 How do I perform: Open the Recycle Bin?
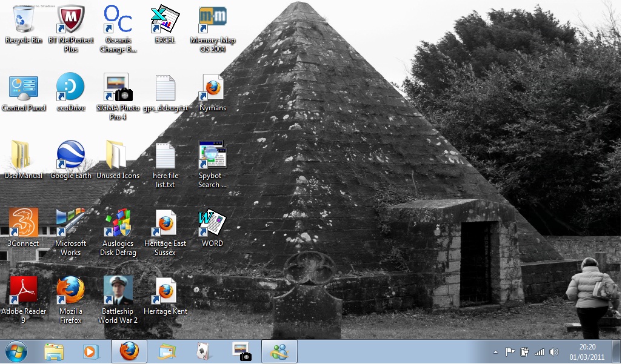click(x=23, y=20)
